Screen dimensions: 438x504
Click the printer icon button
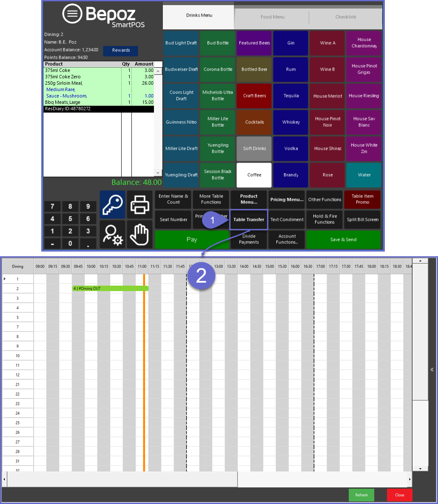[139, 205]
